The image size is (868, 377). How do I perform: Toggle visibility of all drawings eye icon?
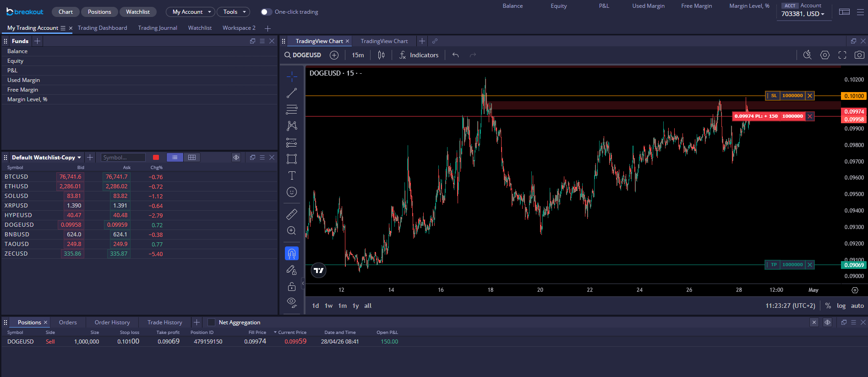292,302
